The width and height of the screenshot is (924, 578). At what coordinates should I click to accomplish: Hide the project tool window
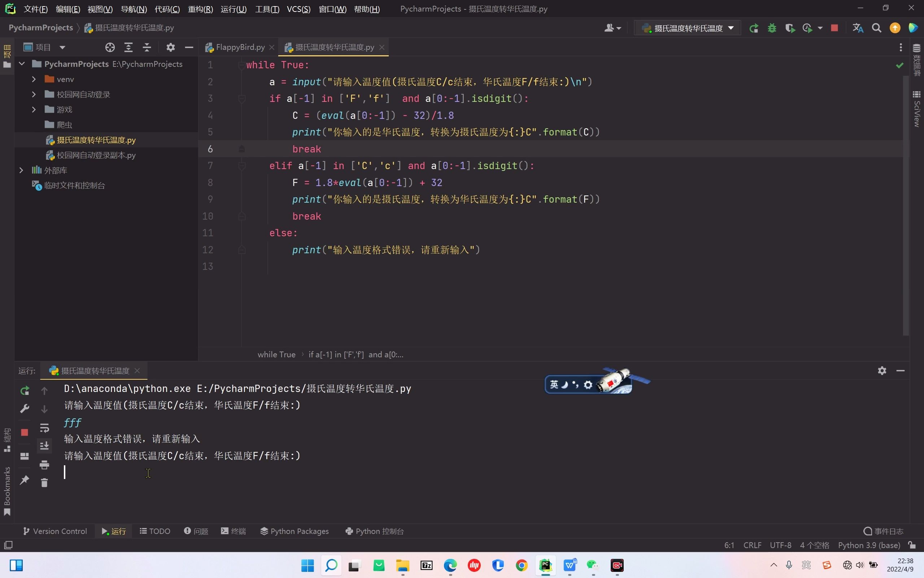coord(189,47)
